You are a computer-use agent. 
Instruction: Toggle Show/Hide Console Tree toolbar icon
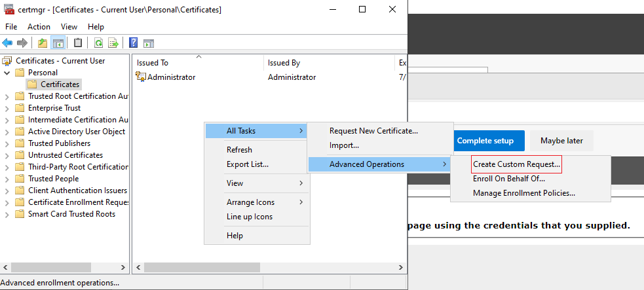58,43
